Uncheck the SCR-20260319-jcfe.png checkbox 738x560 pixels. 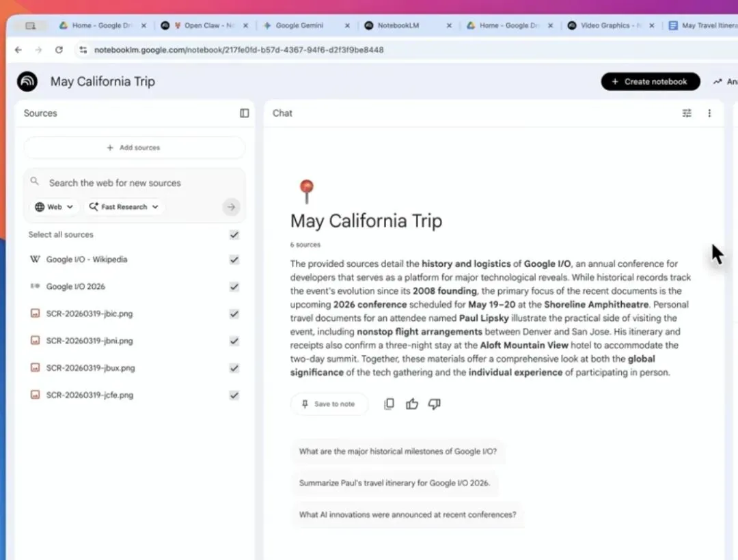point(234,395)
